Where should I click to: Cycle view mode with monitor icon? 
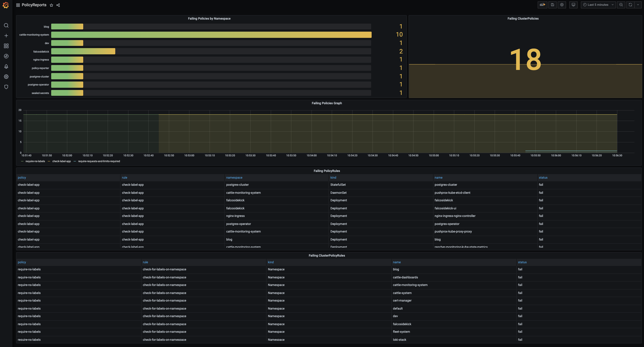point(573,5)
